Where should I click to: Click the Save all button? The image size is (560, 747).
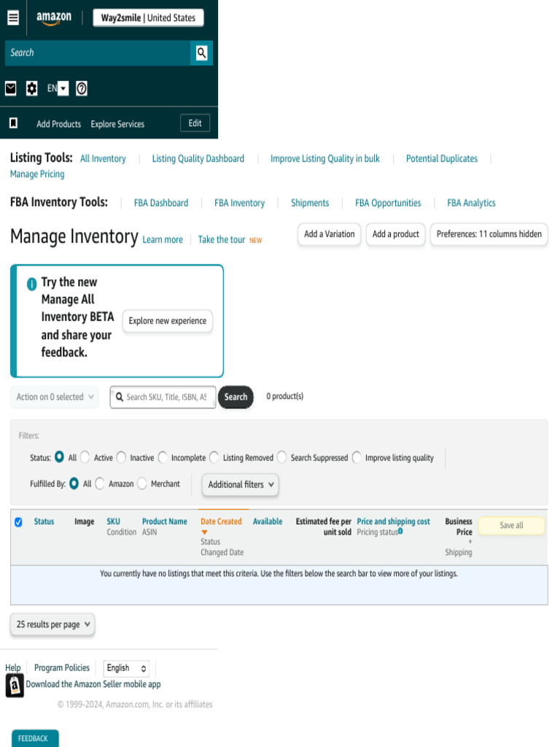(511, 525)
